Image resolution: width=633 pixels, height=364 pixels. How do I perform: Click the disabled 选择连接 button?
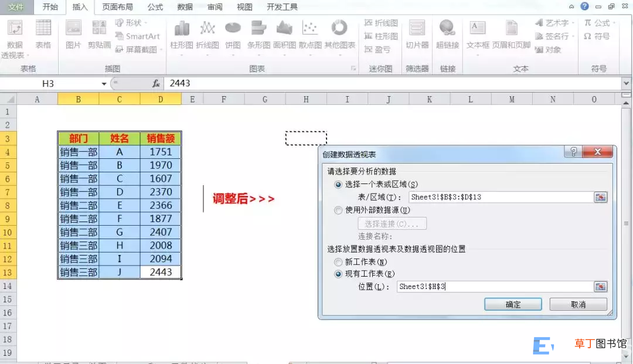coord(392,223)
